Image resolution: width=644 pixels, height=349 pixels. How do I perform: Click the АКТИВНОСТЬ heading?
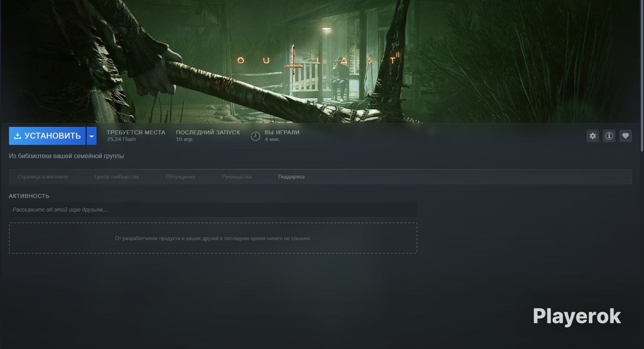29,196
